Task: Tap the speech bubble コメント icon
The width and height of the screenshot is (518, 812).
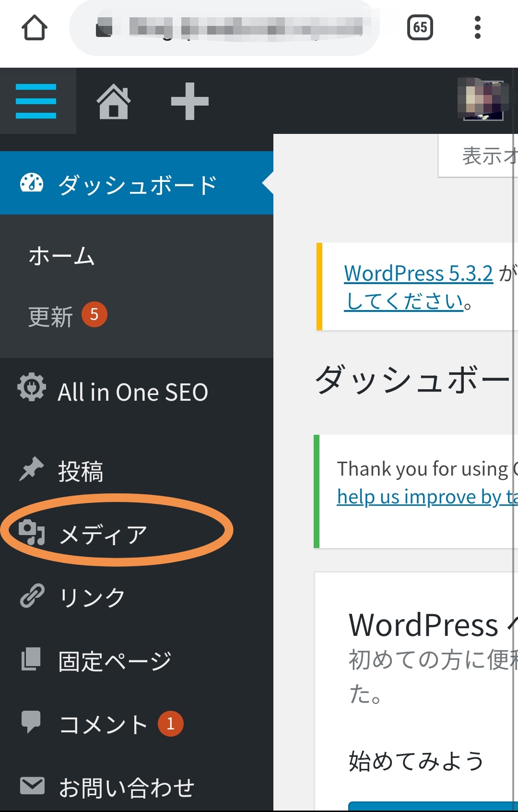Action: [x=32, y=722]
